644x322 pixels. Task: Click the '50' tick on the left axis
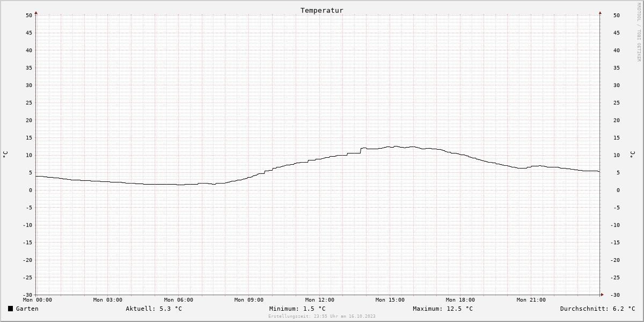30,16
